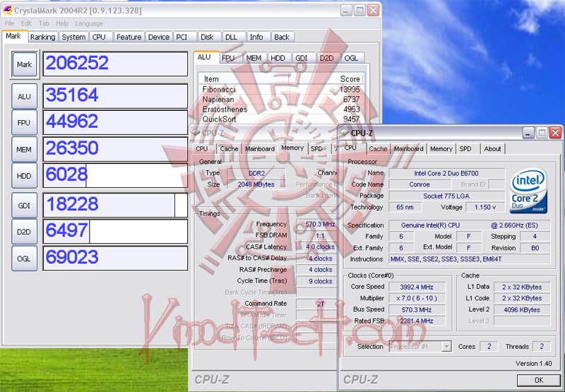Run the OGL benchmark button

(x=24, y=259)
